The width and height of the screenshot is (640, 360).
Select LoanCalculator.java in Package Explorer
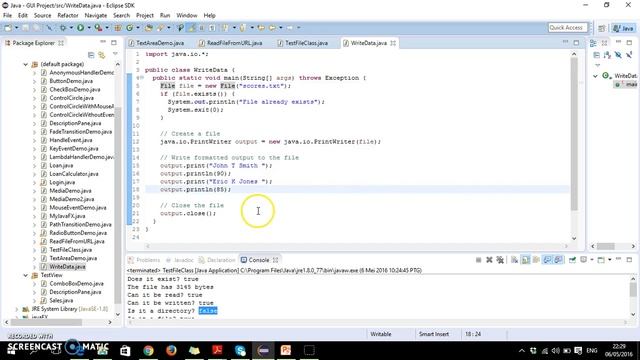pos(73,174)
